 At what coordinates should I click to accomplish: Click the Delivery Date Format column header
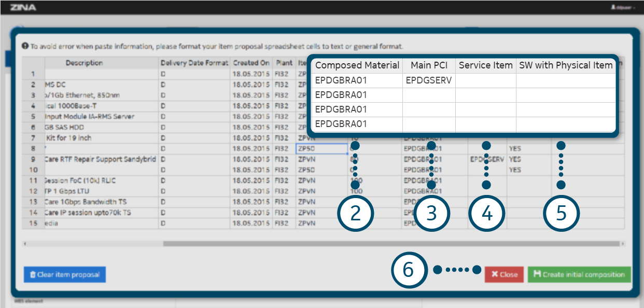[194, 63]
